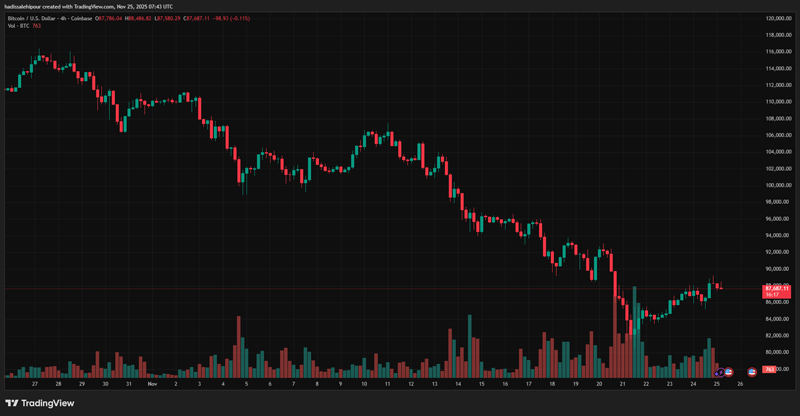Click date 26 on the time axis
The width and height of the screenshot is (800, 416).
pos(739,383)
